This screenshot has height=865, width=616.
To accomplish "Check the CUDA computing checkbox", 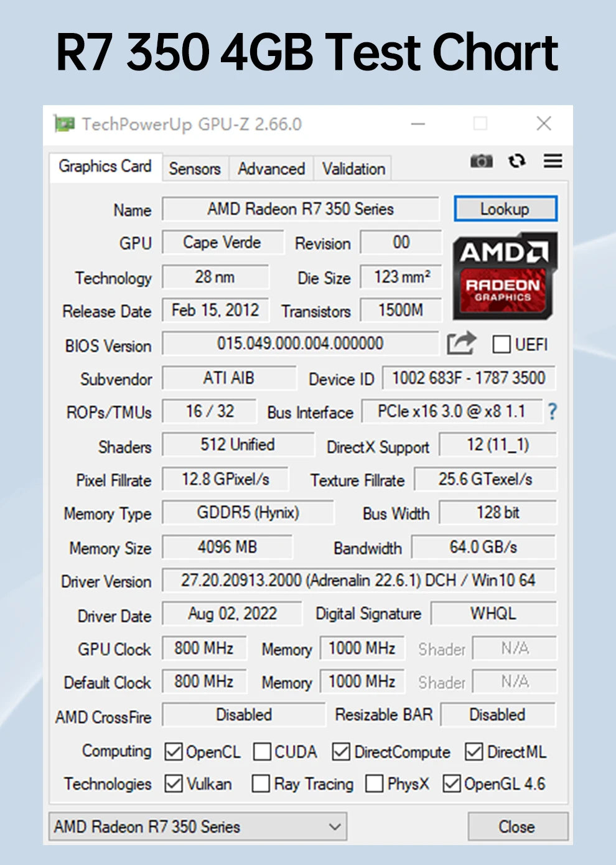I will coord(262,752).
